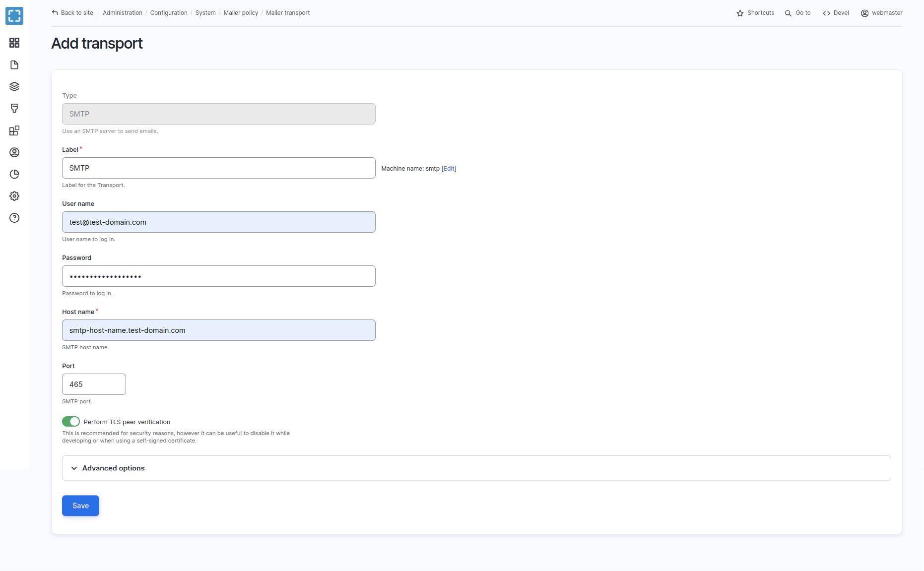The height and width of the screenshot is (571, 924).
Task: Click the Port input field
Action: click(94, 384)
